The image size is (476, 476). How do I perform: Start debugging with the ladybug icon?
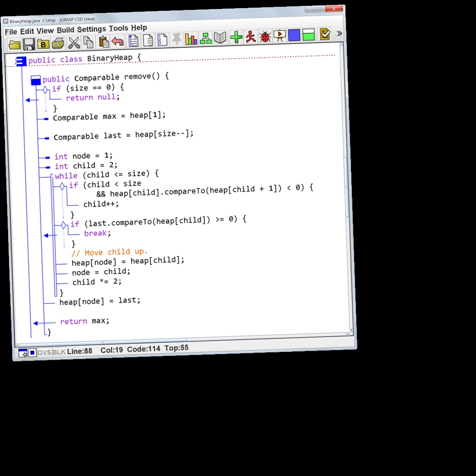point(265,36)
